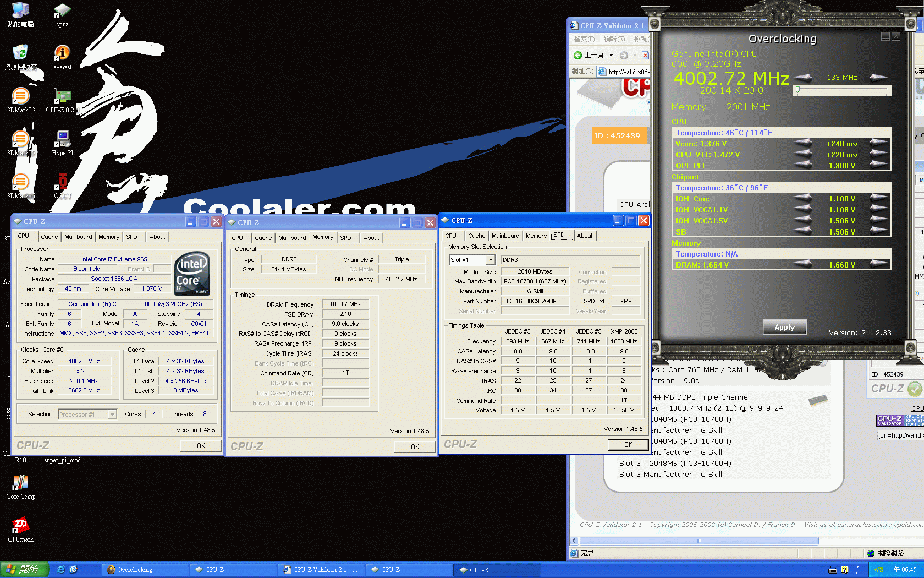
Task: Click the browser stop icon
Action: click(x=645, y=55)
